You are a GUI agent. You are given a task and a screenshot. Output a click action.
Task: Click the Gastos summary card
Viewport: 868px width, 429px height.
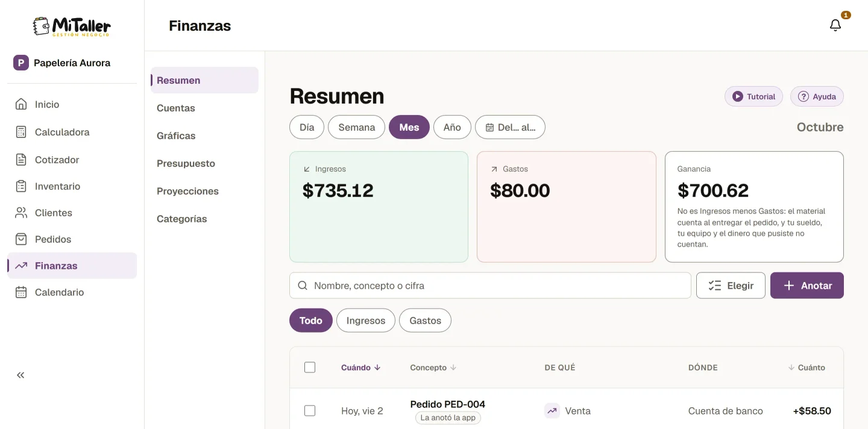pyautogui.click(x=567, y=207)
